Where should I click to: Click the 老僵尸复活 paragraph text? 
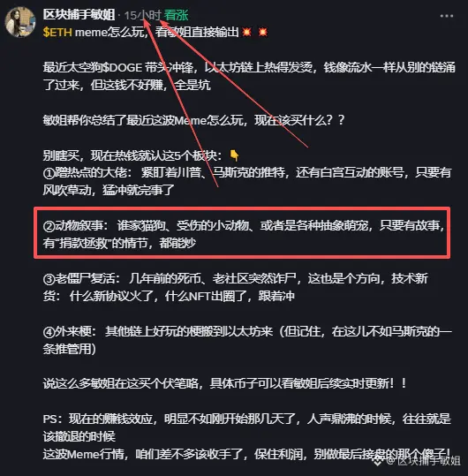click(x=235, y=287)
